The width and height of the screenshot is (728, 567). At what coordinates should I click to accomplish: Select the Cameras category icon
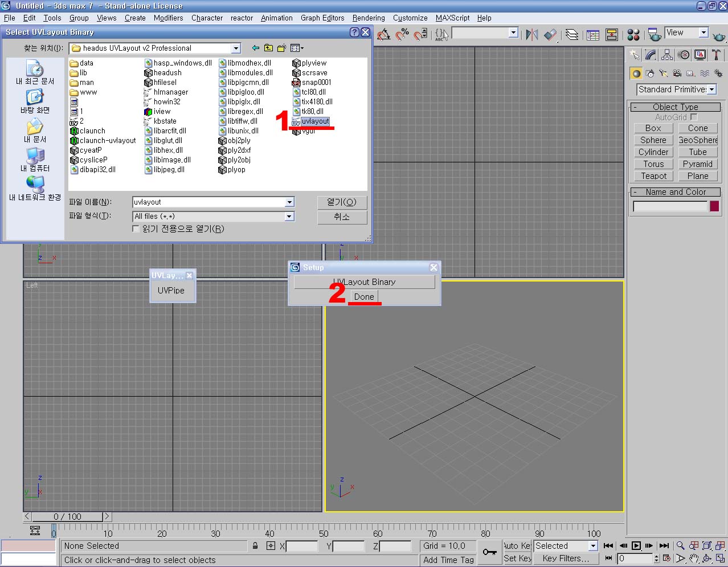click(677, 74)
